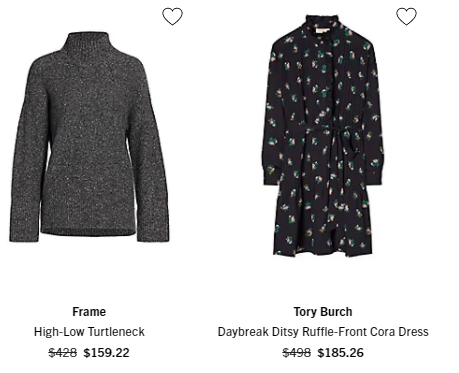Viewport: 459px width, 373px height.
Task: Click the left sleeve of the gray sweater
Action: tap(28, 150)
